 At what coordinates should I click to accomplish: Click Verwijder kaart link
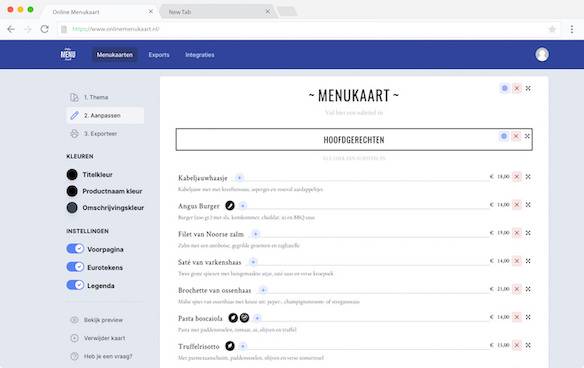(x=104, y=338)
